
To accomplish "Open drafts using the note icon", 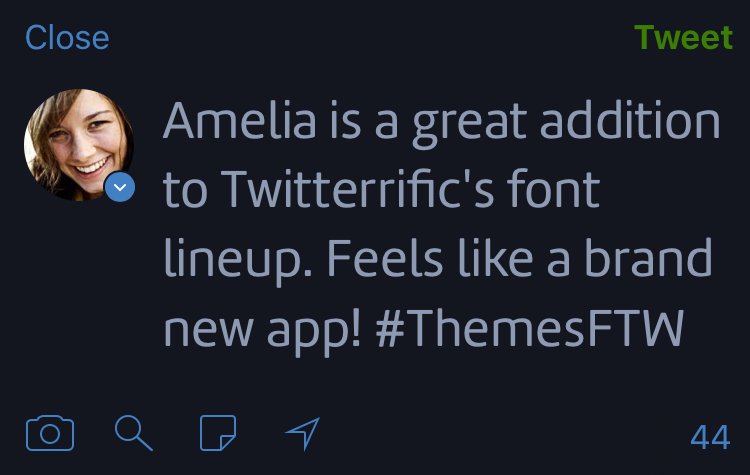I will (218, 432).
